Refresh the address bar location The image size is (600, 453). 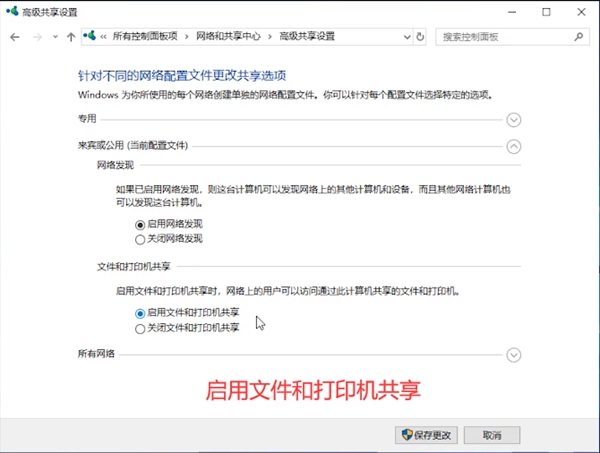pos(420,37)
